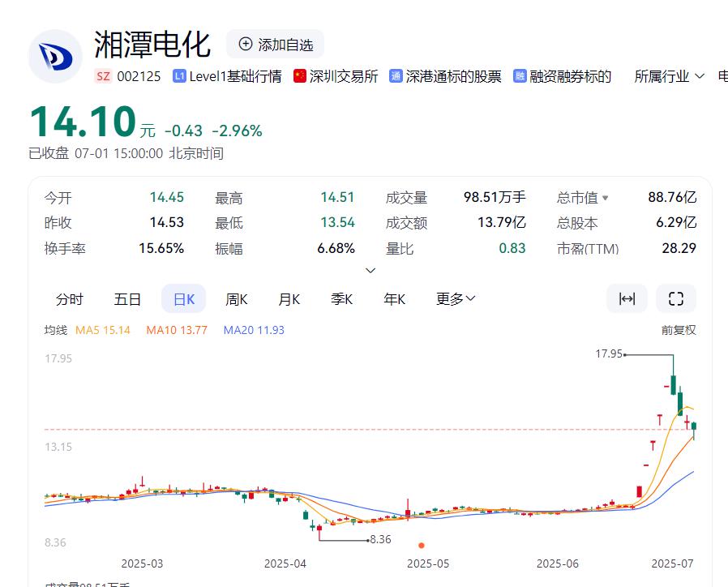Screen dimensions: 728x587
Task: Click the MA20 11.93 indicator label
Action: [x=254, y=330]
